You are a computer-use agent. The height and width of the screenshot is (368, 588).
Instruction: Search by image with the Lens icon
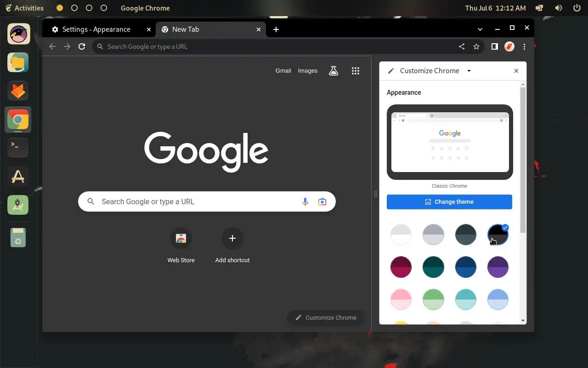[322, 201]
